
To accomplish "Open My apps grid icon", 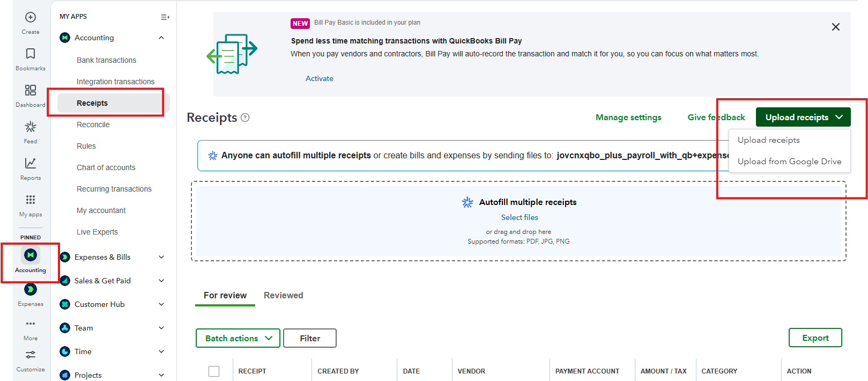I will click(31, 200).
